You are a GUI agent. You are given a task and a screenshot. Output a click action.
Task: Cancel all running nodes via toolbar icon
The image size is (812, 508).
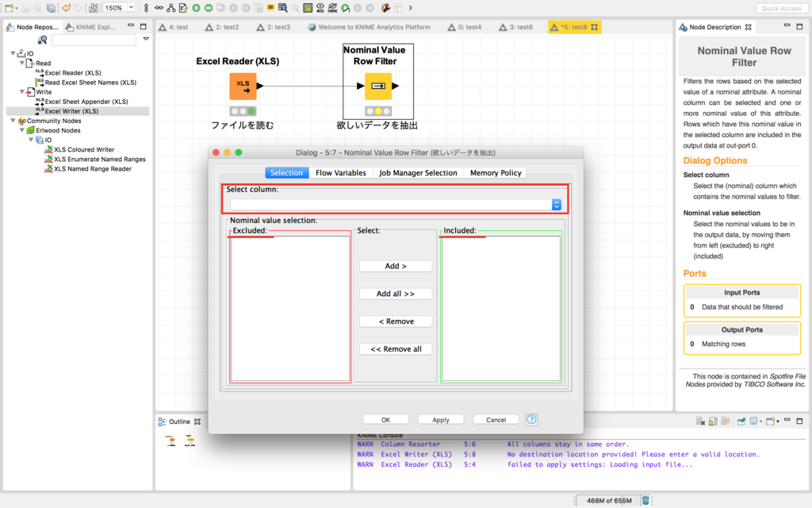[245, 8]
